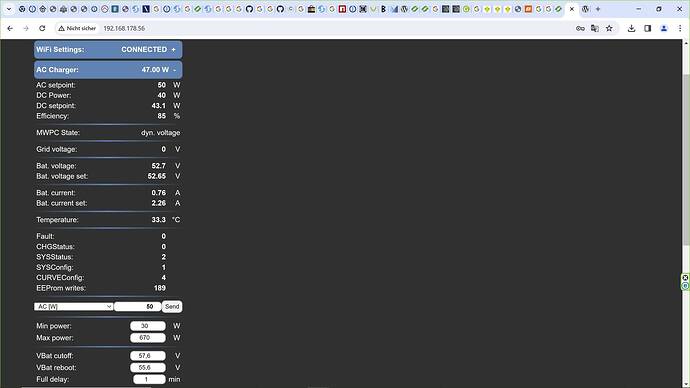Image resolution: width=690 pixels, height=388 pixels.
Task: Click the VBat cutoff input field
Action: coord(148,355)
